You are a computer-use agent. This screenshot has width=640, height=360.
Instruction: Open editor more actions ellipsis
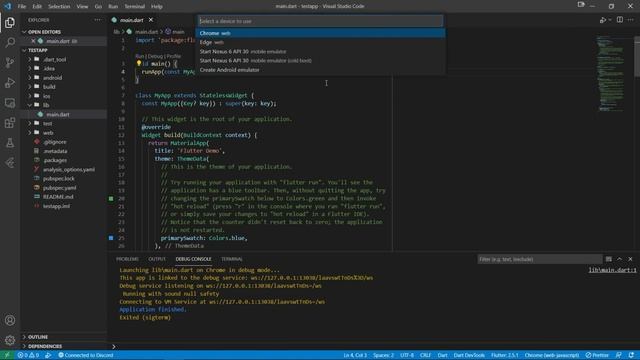tap(631, 20)
